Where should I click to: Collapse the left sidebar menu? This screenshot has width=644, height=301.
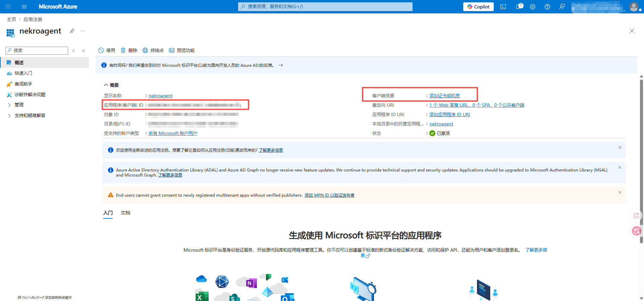tap(84, 51)
